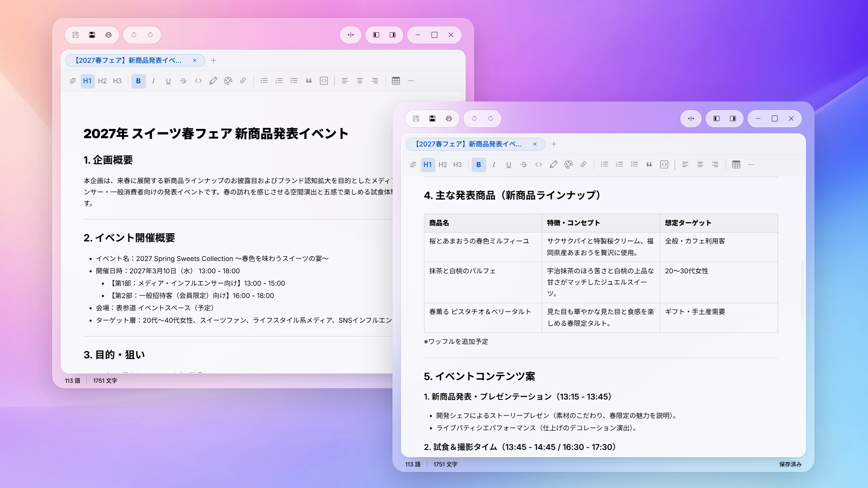The width and height of the screenshot is (868, 488).
Task: Toggle H1 heading in front window
Action: tap(427, 165)
